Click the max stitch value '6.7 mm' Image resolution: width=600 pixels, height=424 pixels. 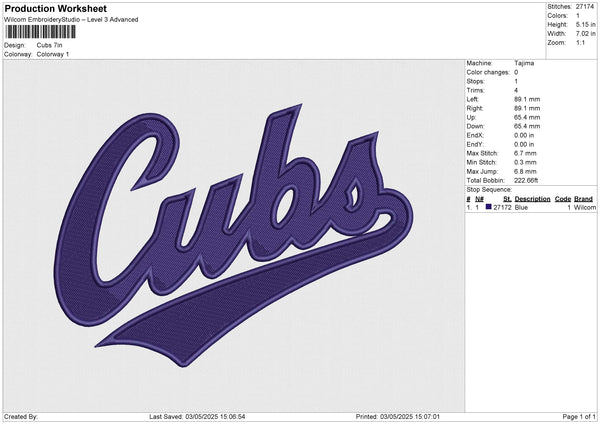tap(525, 153)
